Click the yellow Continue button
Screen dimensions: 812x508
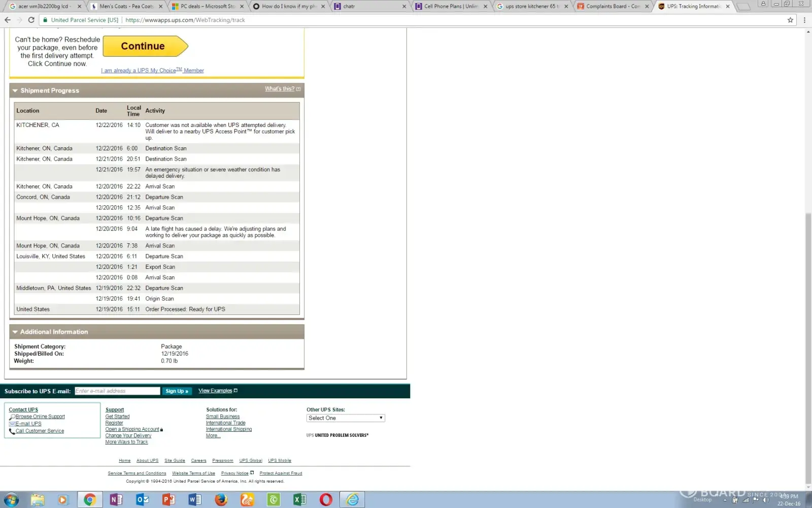tap(145, 46)
